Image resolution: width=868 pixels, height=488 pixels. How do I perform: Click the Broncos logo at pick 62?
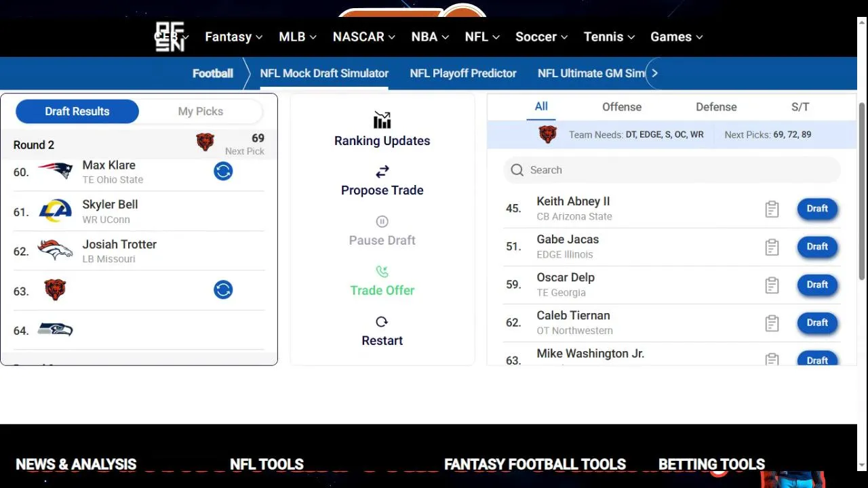(55, 250)
